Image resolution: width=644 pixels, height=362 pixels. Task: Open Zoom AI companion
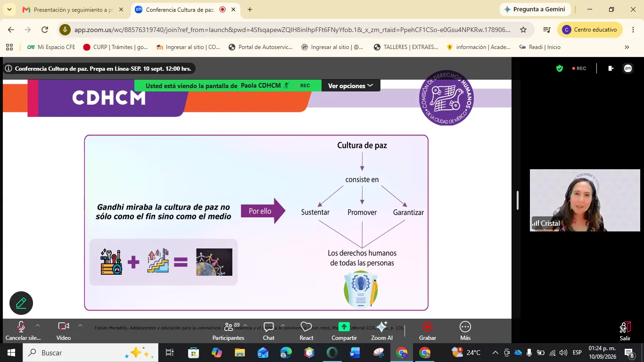(382, 331)
